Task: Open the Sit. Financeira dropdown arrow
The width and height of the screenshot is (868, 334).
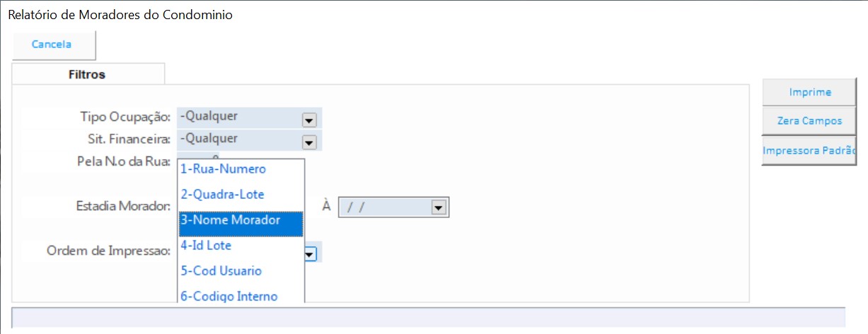Action: tap(308, 142)
